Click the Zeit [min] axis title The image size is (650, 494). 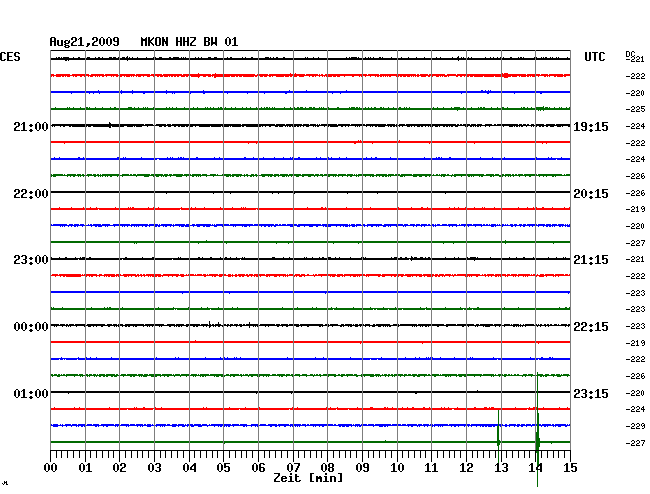(308, 478)
